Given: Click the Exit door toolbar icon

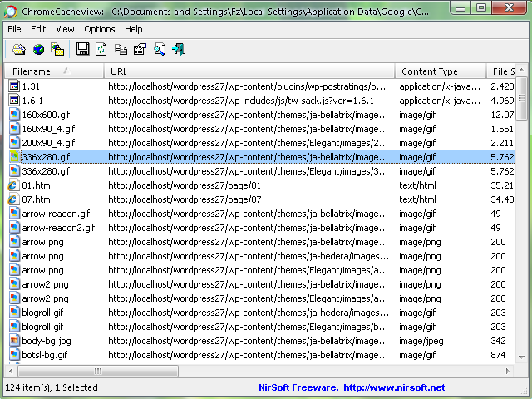Looking at the screenshot, I should pyautogui.click(x=179, y=50).
